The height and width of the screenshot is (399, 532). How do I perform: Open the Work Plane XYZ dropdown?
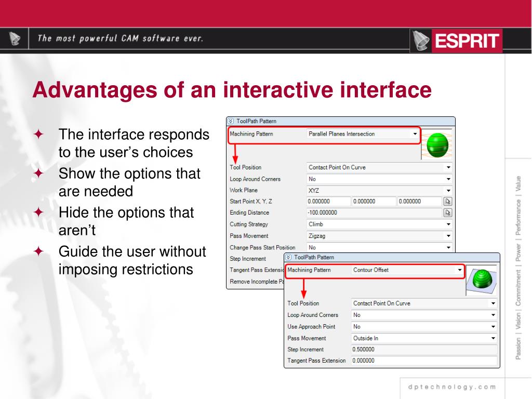(448, 190)
